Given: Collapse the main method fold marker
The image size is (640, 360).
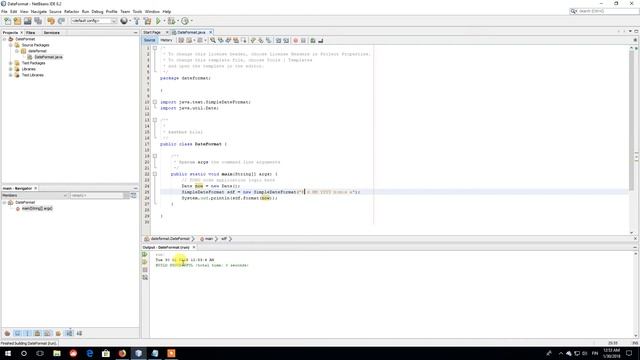Looking at the screenshot, I should 155,174.
